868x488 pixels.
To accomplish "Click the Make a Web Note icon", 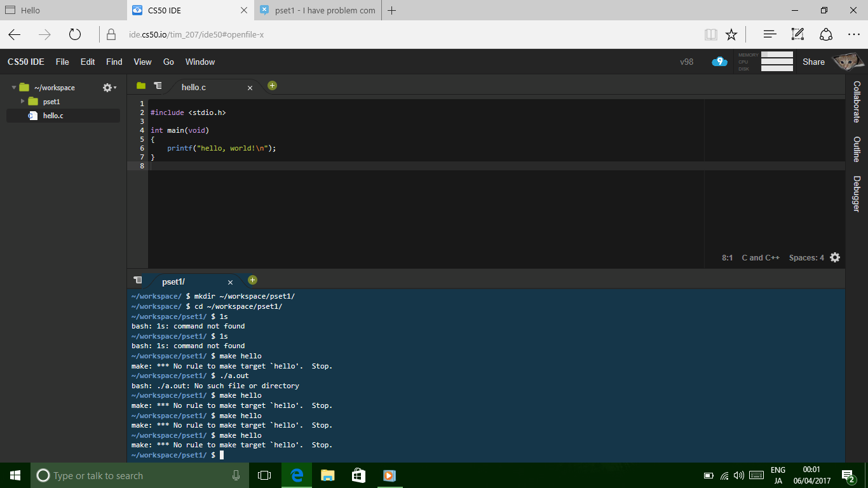I will click(x=797, y=34).
